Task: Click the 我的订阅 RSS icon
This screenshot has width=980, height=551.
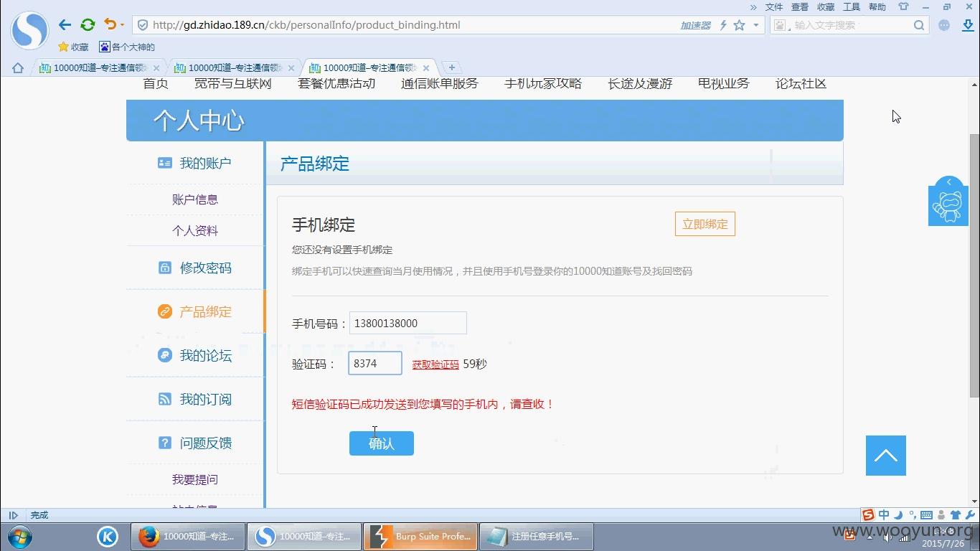Action: coord(165,399)
